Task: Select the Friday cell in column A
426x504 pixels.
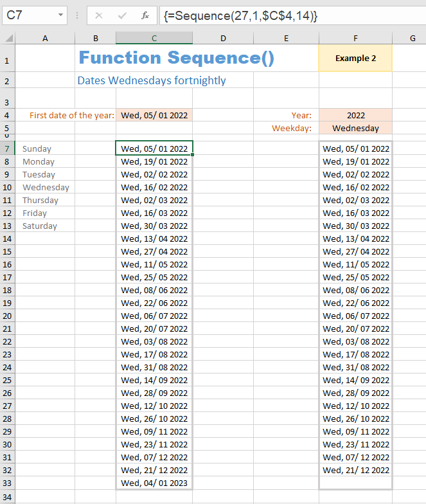Action: 45,213
